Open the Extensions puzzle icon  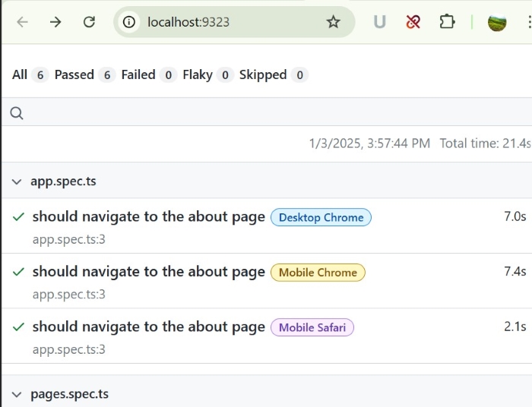[x=447, y=22]
